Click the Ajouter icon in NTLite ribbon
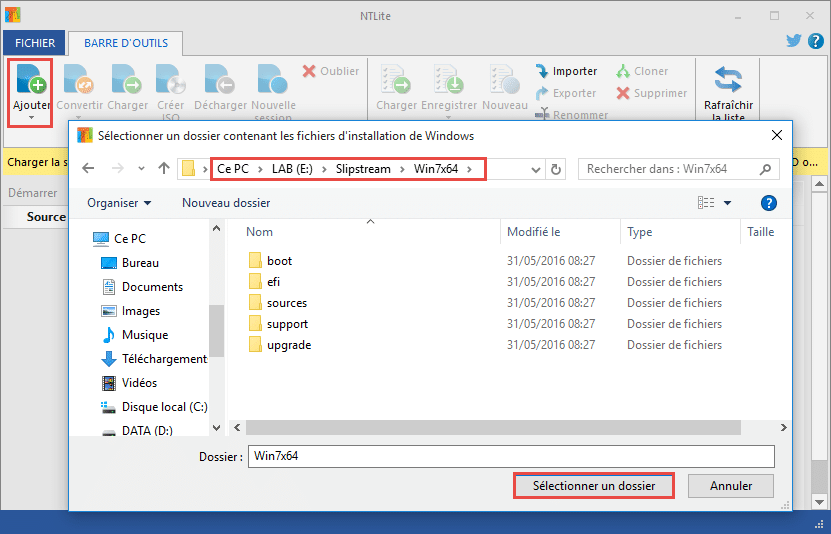 [x=31, y=79]
